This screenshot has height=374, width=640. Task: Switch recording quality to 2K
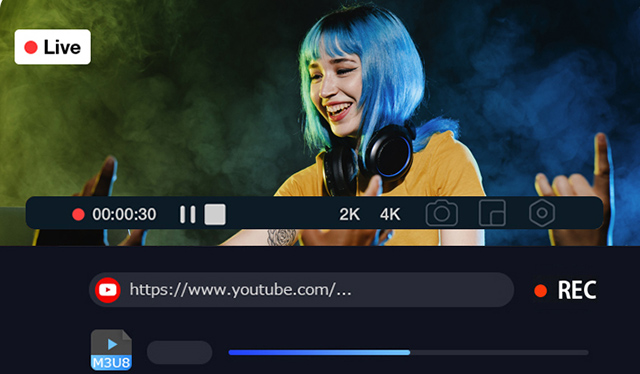(x=349, y=214)
